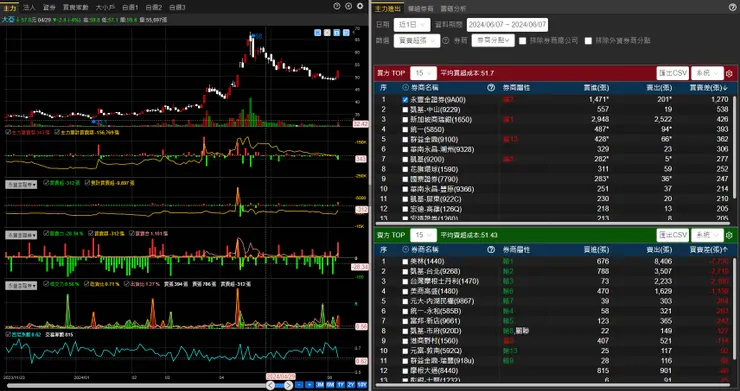Check broker 美商高盛(1480) in seller list

click(405, 291)
